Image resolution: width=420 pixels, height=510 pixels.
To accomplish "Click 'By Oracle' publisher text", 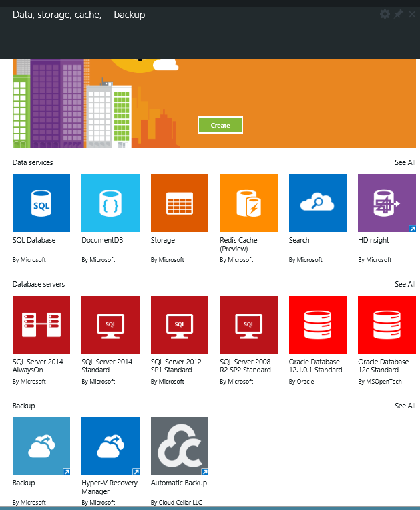I will 301,382.
